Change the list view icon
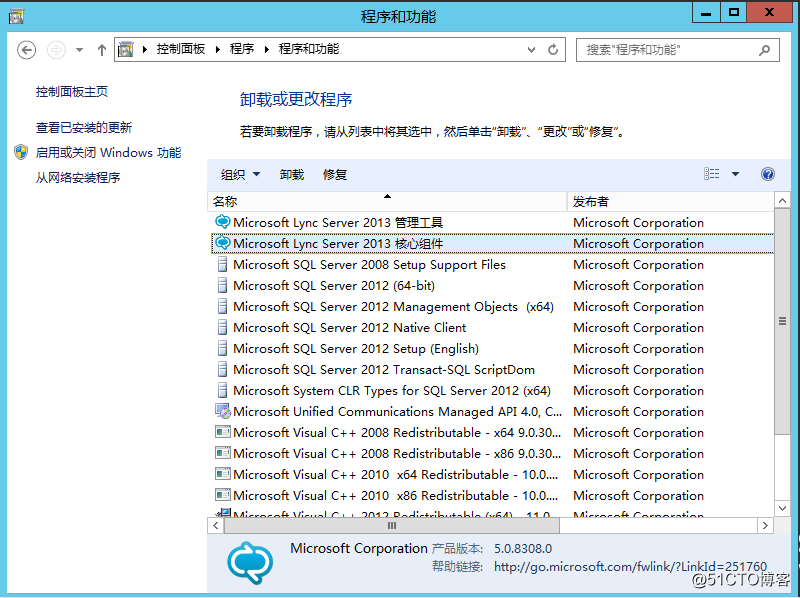Screen dimensions: 800x598 coord(712,174)
